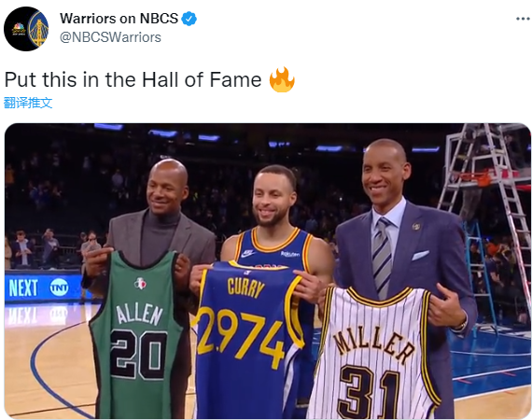The width and height of the screenshot is (532, 420).
Task: Click the TNT logo on the courtside board
Action: point(59,287)
